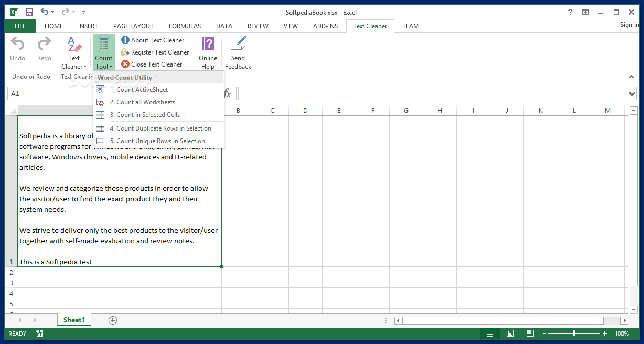
Task: Click the Insert Function fx button
Action: (x=228, y=93)
